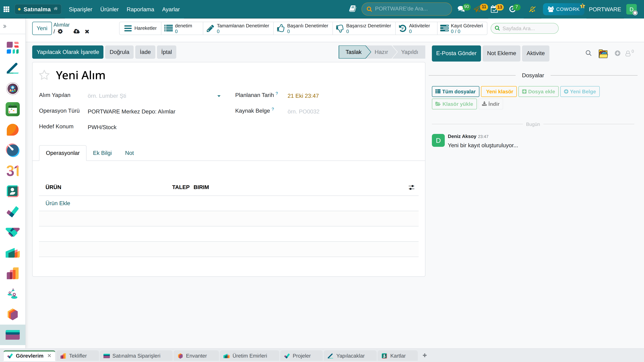The image size is (644, 362).
Task: Expand the Alım Yapılan dropdown arrow
Action: 219,96
